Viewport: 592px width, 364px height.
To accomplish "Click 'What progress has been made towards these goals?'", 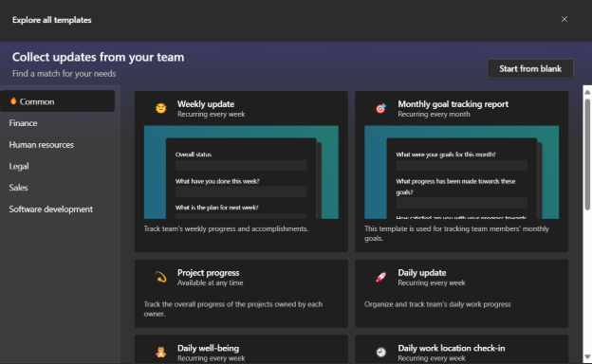I will pyautogui.click(x=455, y=187).
